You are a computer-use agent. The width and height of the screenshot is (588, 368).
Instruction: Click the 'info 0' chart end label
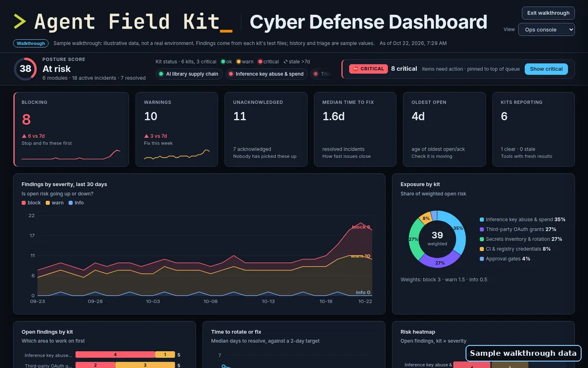pos(363,292)
